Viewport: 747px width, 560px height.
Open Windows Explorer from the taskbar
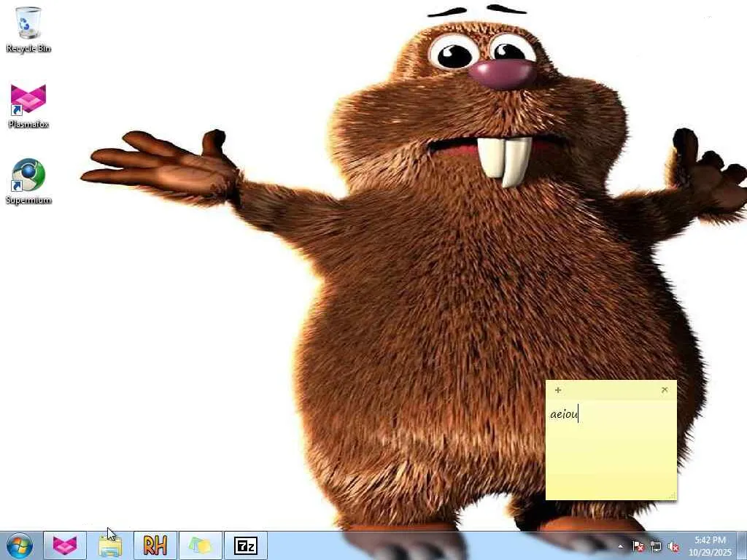tap(110, 545)
